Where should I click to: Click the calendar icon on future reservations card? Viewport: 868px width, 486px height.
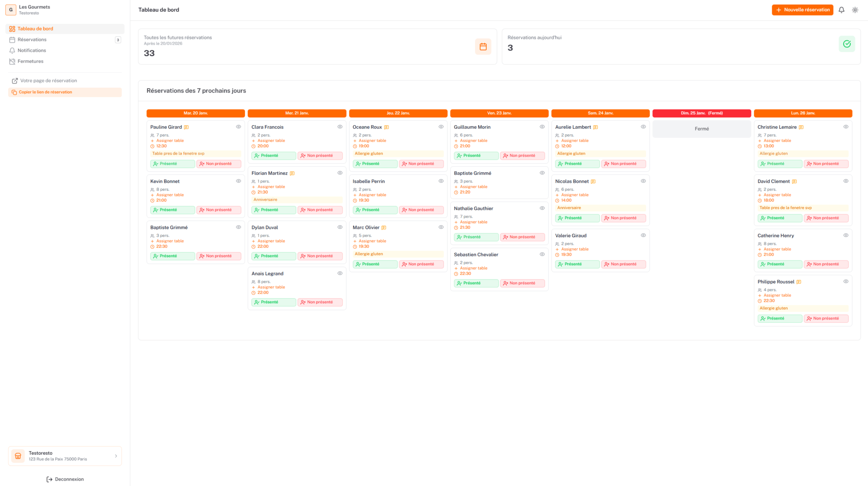[x=483, y=47]
